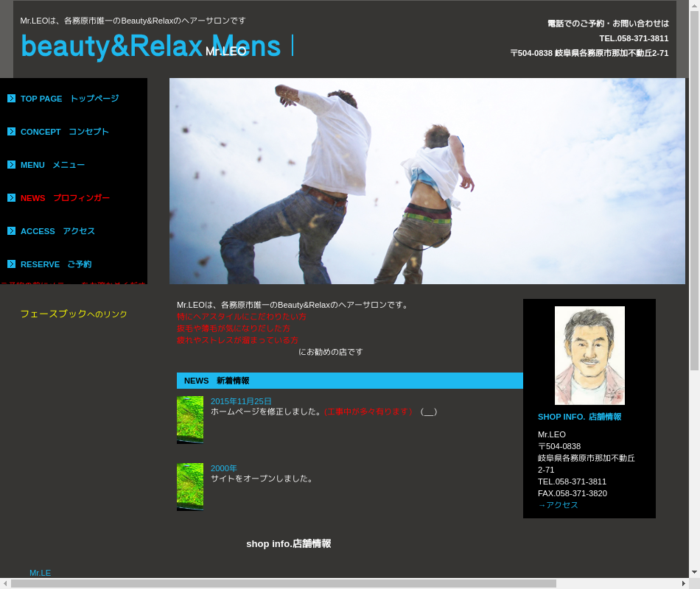The width and height of the screenshot is (700, 589).
Task: Open the RESERVE ご予約 page
Action: pos(56,264)
